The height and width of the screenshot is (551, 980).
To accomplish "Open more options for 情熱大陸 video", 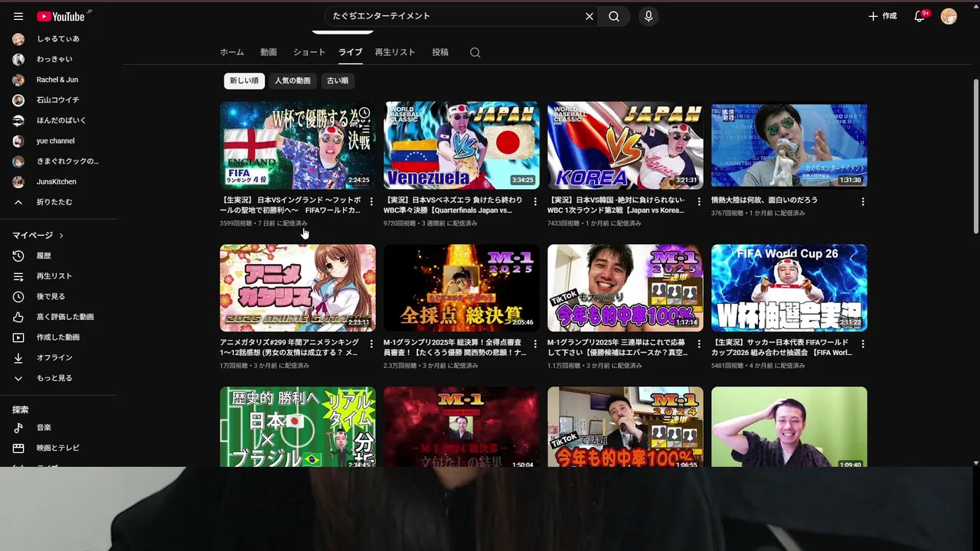I will click(863, 202).
